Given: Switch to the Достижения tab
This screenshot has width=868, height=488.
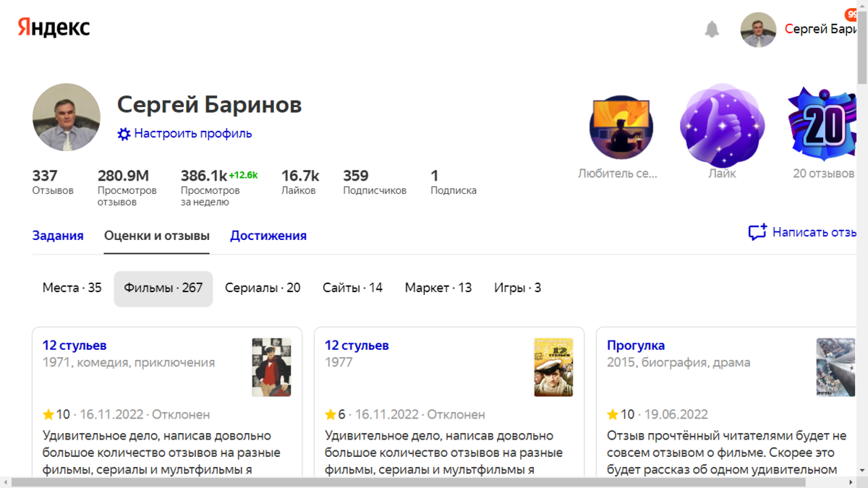Looking at the screenshot, I should (268, 236).
